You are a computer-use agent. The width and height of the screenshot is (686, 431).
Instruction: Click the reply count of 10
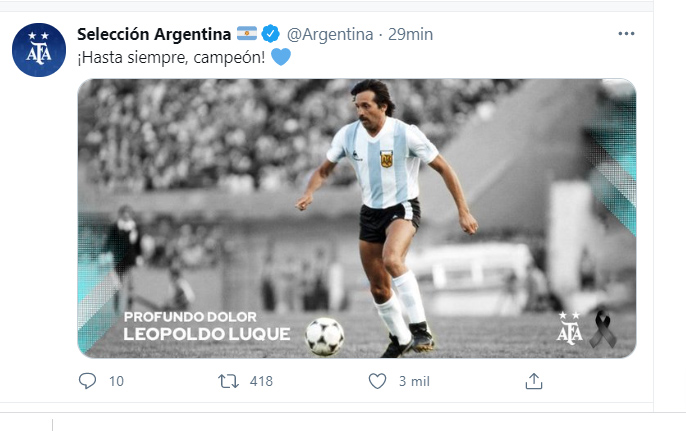click(x=116, y=381)
